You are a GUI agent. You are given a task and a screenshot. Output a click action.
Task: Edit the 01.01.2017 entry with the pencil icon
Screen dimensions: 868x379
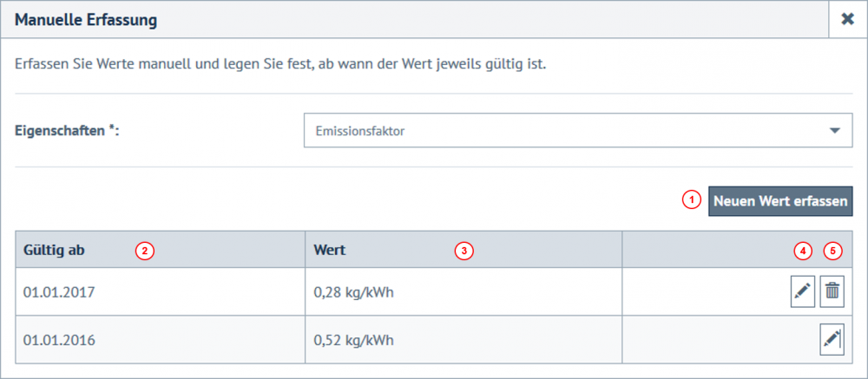[803, 293]
